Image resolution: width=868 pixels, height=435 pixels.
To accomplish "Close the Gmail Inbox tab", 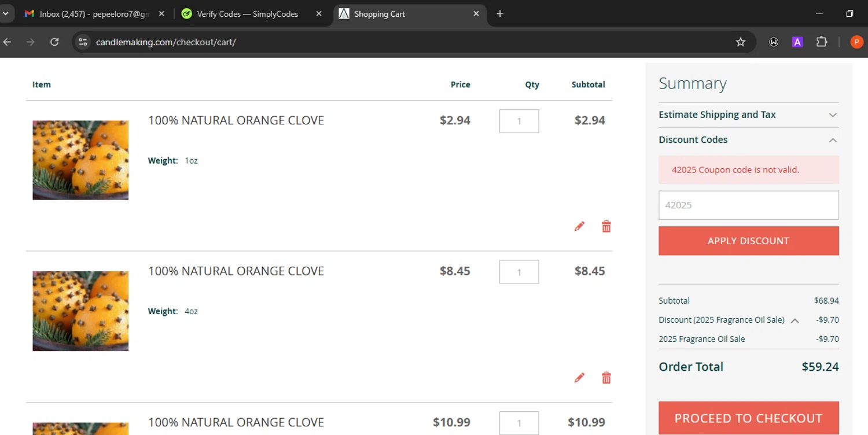I will coord(161,14).
